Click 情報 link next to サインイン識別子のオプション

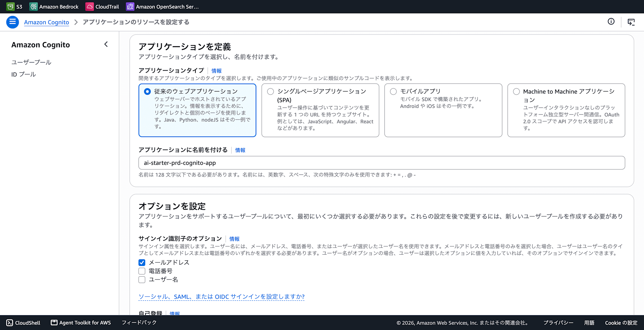[x=234, y=239]
